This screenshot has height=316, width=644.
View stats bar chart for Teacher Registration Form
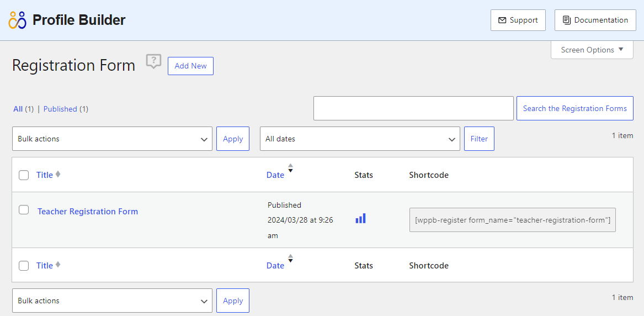(360, 218)
